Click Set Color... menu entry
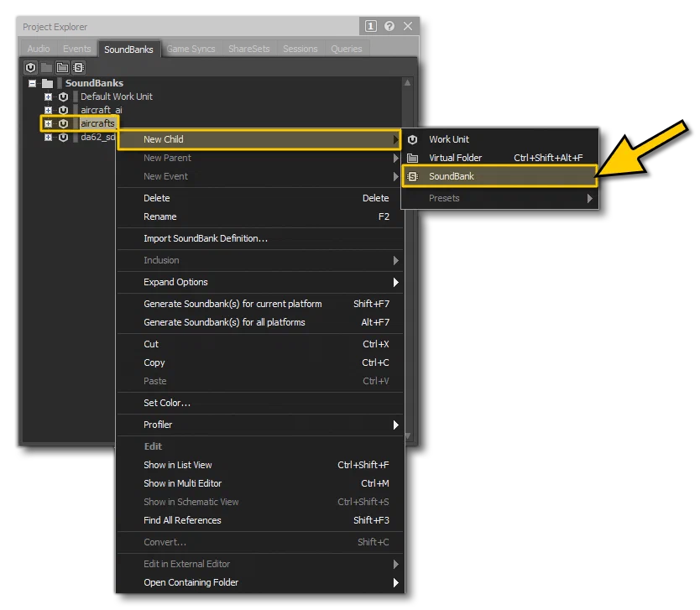 [260, 403]
